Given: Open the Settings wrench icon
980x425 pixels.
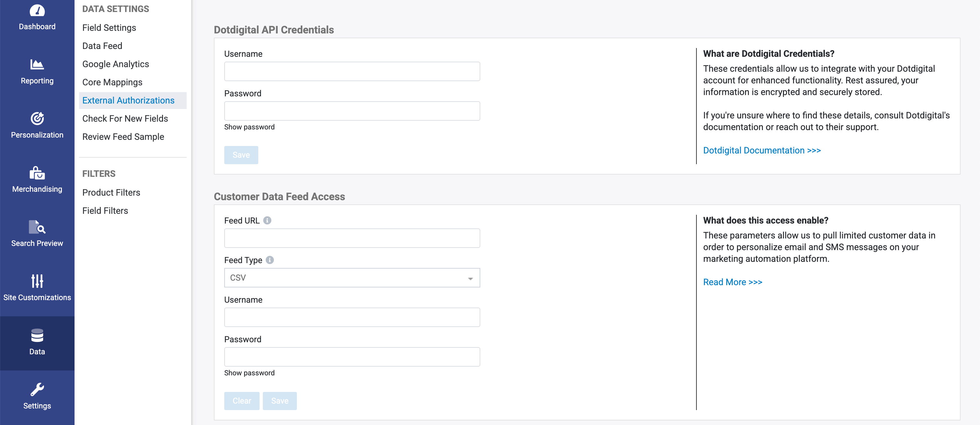Looking at the screenshot, I should (37, 390).
